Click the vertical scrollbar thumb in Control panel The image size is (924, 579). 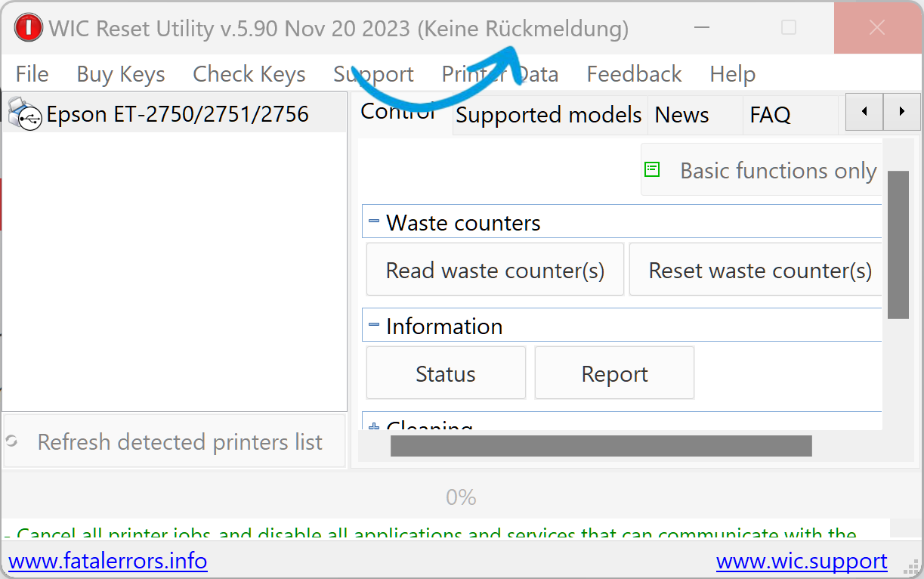(898, 244)
